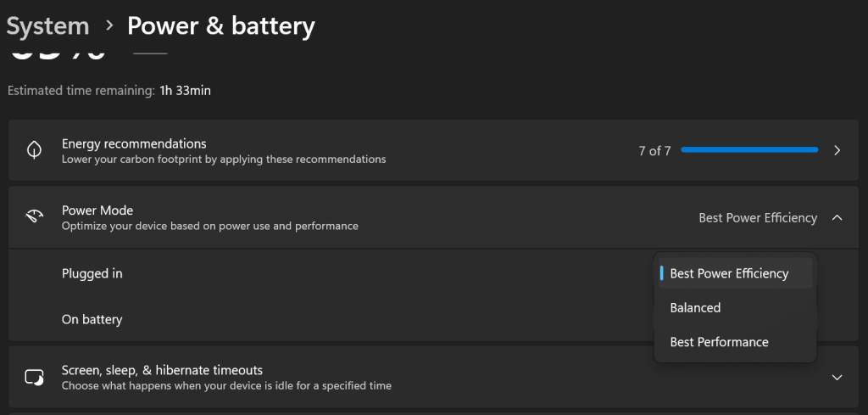Click the Power & battery page title

click(x=220, y=25)
